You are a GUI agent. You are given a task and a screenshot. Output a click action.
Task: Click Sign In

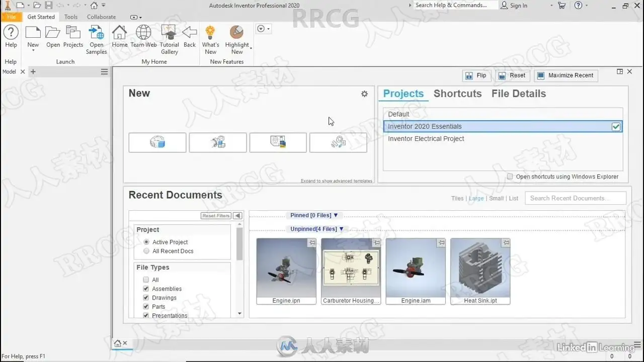pyautogui.click(x=514, y=6)
